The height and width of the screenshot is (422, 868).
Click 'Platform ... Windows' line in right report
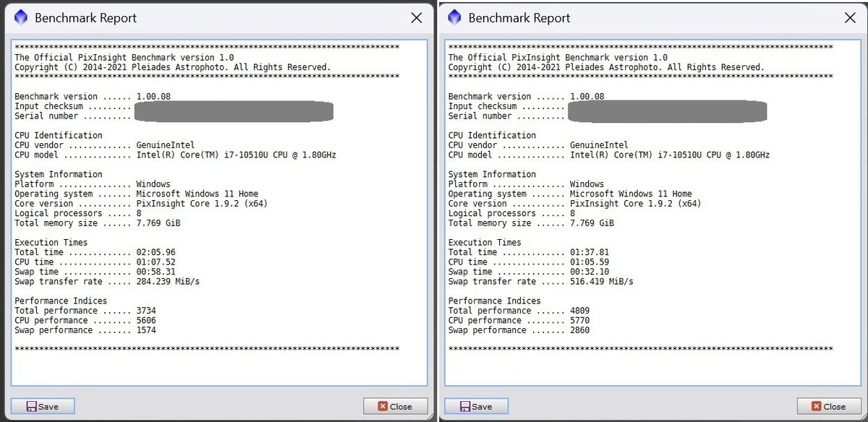pos(526,184)
